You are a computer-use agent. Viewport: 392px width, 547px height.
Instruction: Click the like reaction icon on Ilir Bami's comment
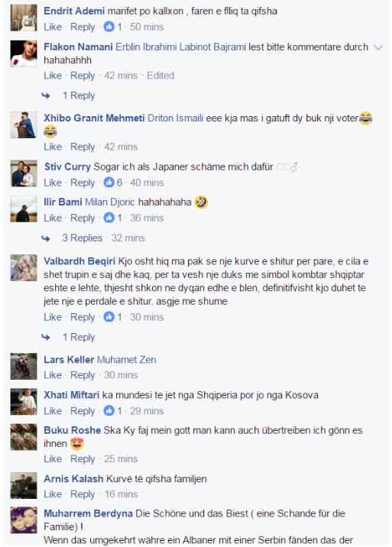click(x=109, y=218)
